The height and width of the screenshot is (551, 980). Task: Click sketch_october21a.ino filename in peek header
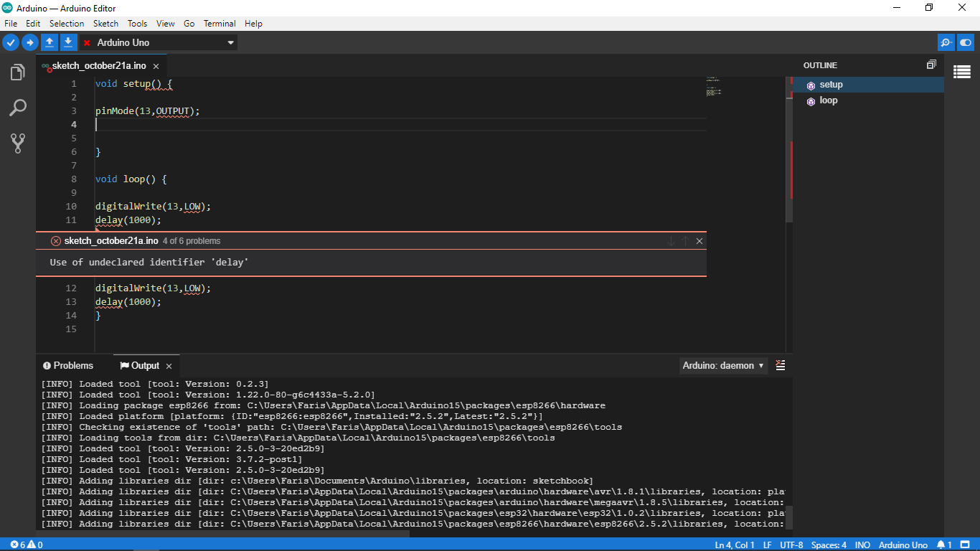click(x=111, y=241)
